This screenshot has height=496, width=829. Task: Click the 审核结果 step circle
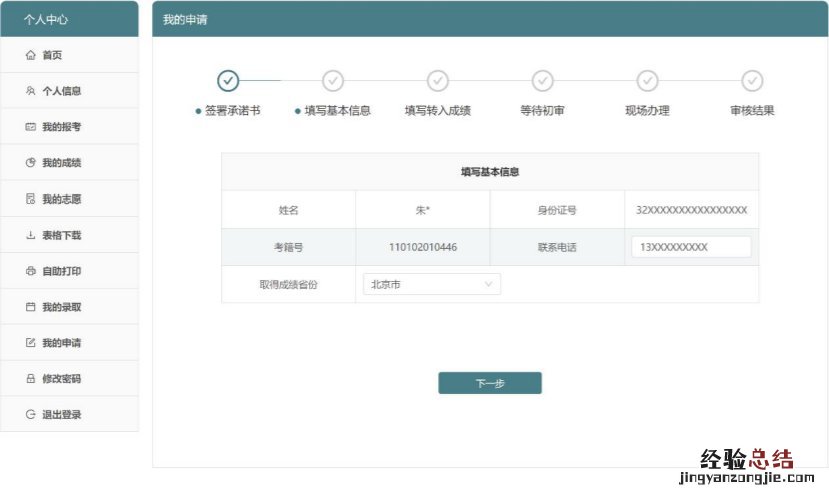pos(752,80)
